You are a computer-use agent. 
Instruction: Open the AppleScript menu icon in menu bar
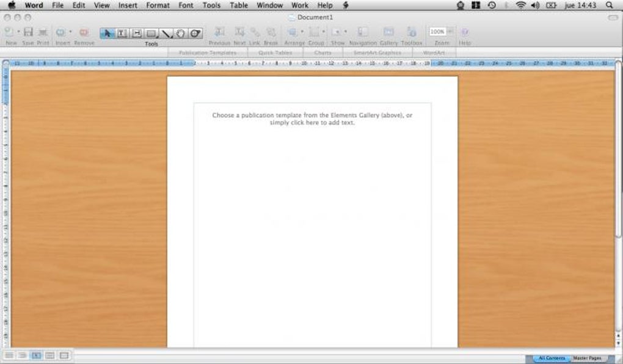pyautogui.click(x=346, y=5)
